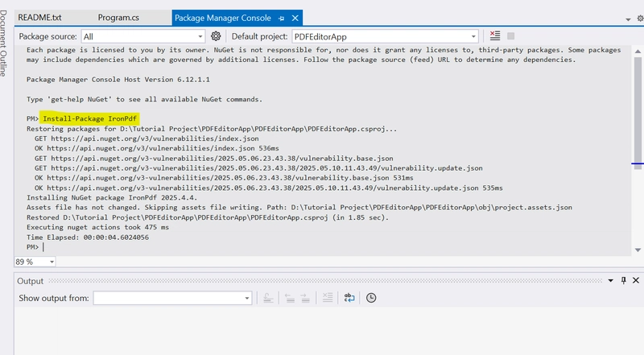644x355 pixels.
Task: Open the Show output from dropdown
Action: tap(172, 298)
